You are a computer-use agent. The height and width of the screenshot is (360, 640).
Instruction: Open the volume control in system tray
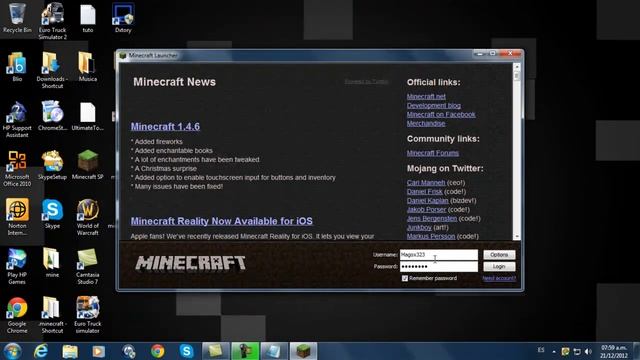point(588,351)
